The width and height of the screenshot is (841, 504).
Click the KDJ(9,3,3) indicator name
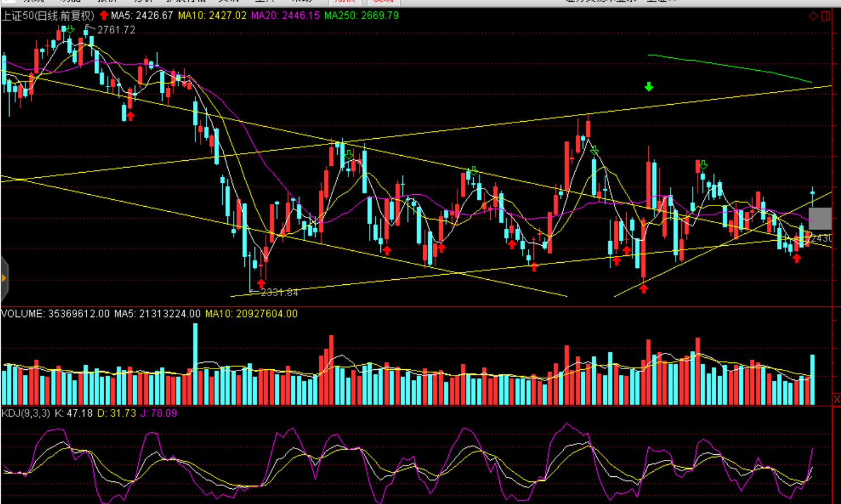coord(26,413)
